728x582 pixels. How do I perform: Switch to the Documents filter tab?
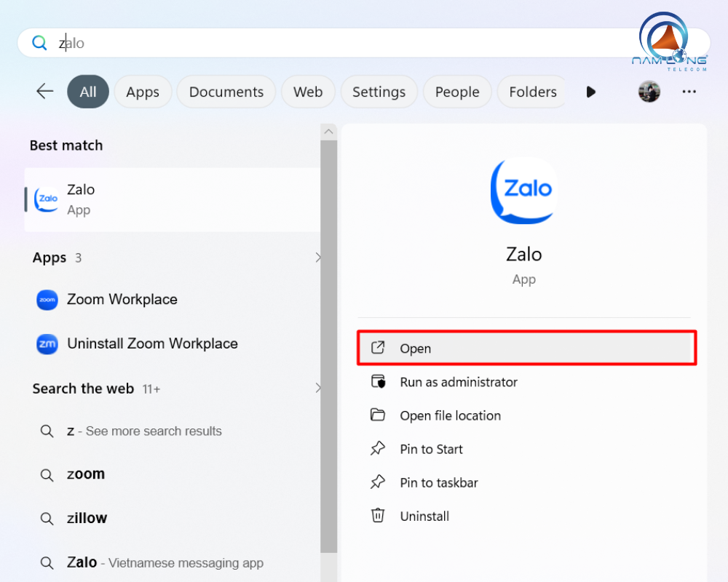(226, 92)
